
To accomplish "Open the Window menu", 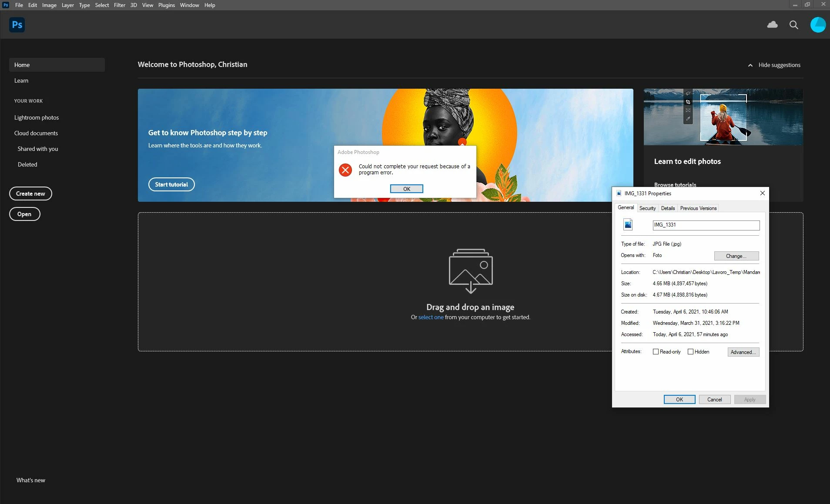I will coord(189,5).
